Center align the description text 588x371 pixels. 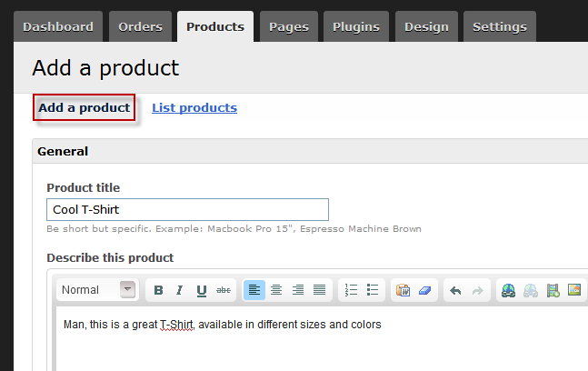click(276, 290)
